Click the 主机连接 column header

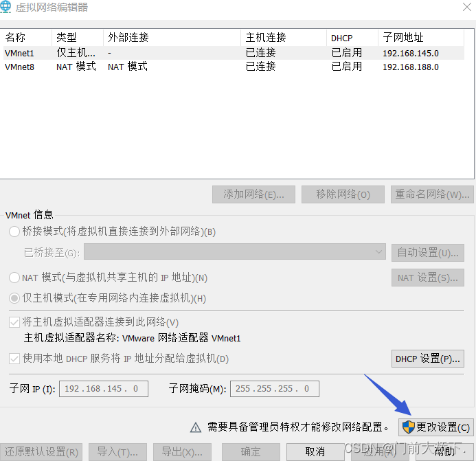click(x=284, y=37)
